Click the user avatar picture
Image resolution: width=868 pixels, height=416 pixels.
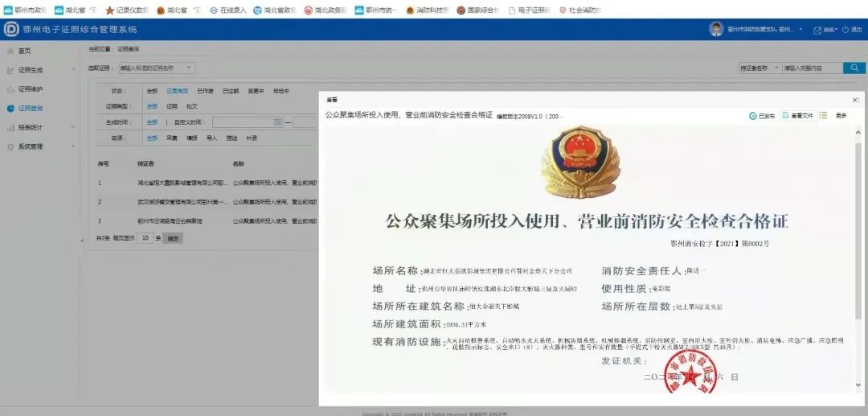716,29
